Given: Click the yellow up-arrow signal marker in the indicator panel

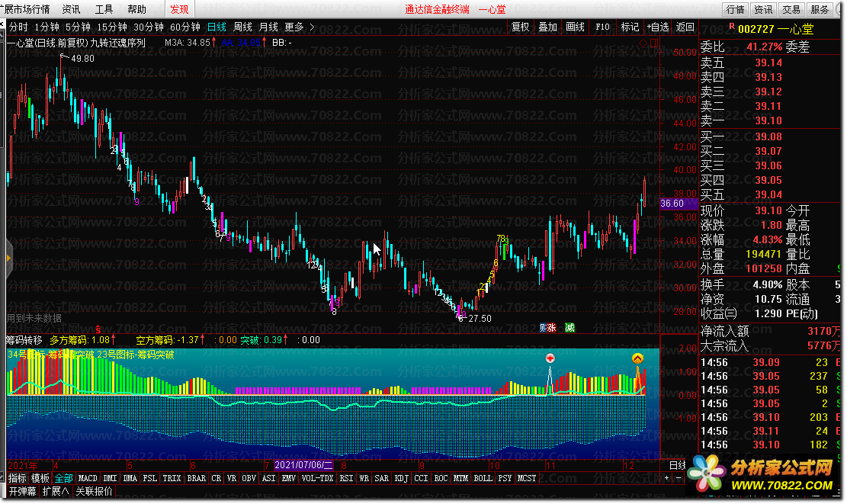Looking at the screenshot, I should pos(637,358).
